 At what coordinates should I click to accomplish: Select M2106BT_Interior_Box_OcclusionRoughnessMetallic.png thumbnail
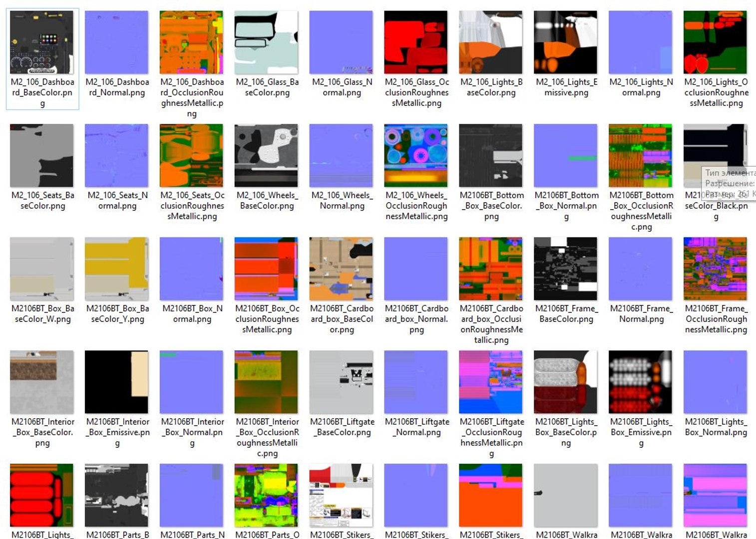coord(267,382)
